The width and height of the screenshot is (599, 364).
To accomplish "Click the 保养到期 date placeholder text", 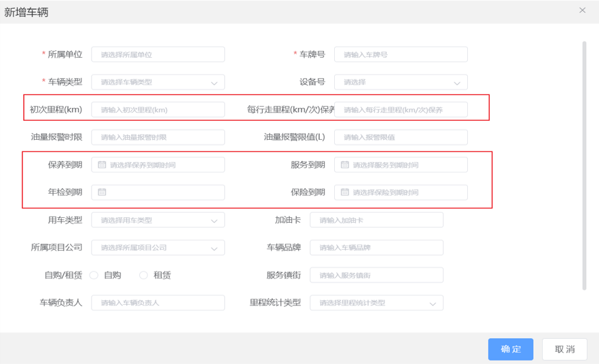I will point(143,165).
